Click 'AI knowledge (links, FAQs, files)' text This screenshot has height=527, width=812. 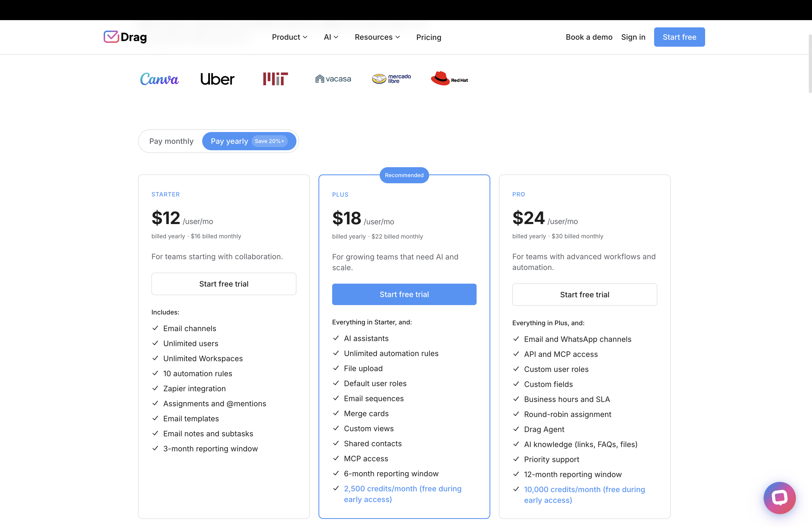click(581, 444)
